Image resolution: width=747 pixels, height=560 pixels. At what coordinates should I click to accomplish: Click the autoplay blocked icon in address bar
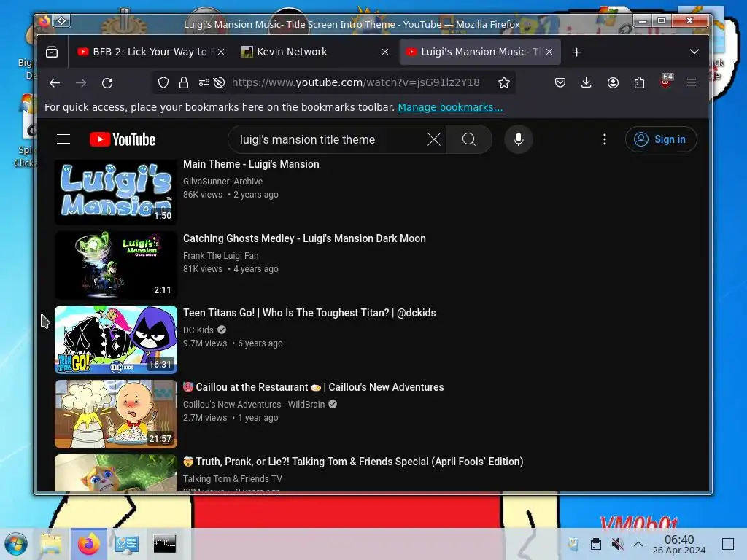tap(219, 83)
